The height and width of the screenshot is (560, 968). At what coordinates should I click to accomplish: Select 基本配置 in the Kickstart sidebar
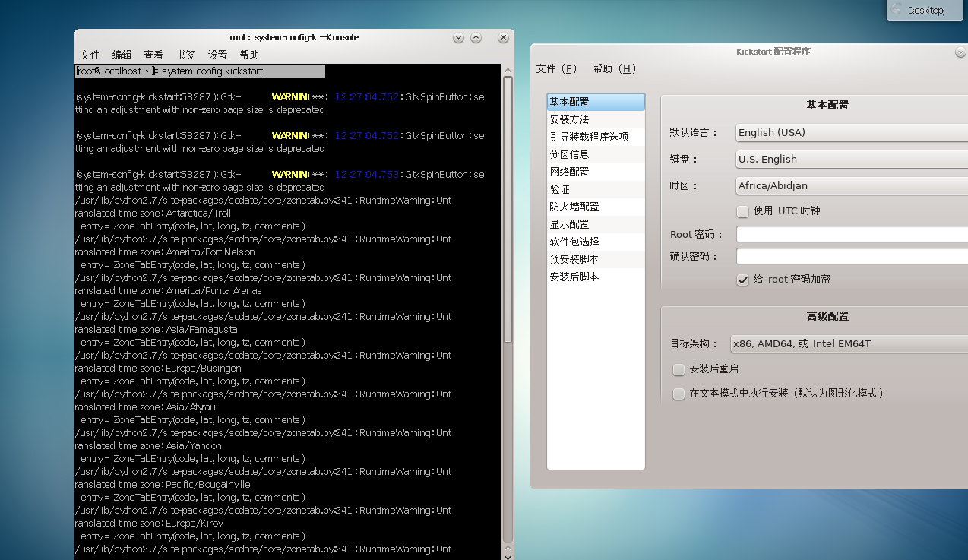(596, 102)
